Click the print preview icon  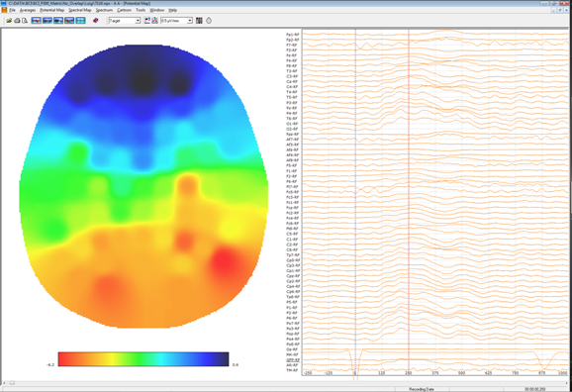[25, 21]
